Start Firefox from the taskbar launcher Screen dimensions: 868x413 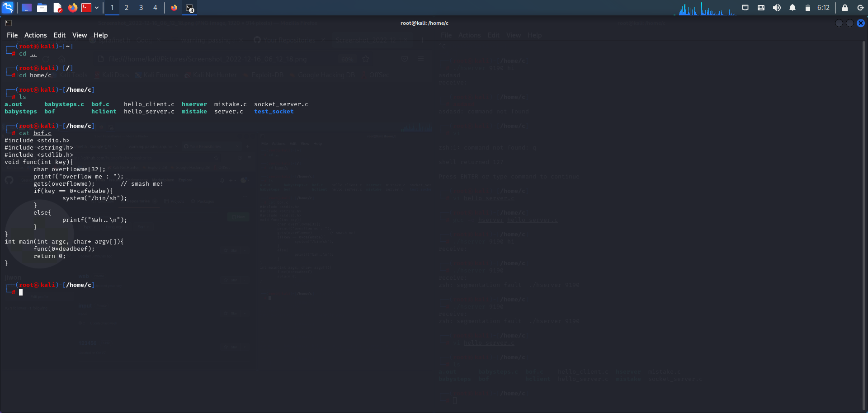coord(72,8)
